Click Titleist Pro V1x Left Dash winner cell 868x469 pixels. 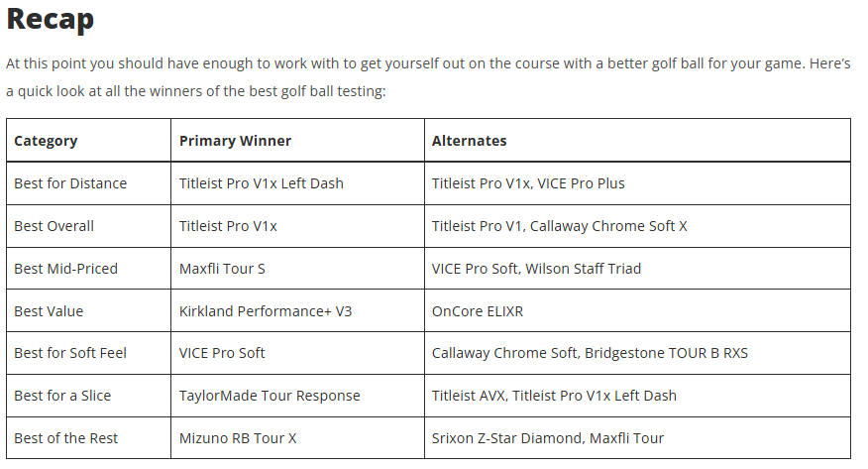pyautogui.click(x=298, y=183)
